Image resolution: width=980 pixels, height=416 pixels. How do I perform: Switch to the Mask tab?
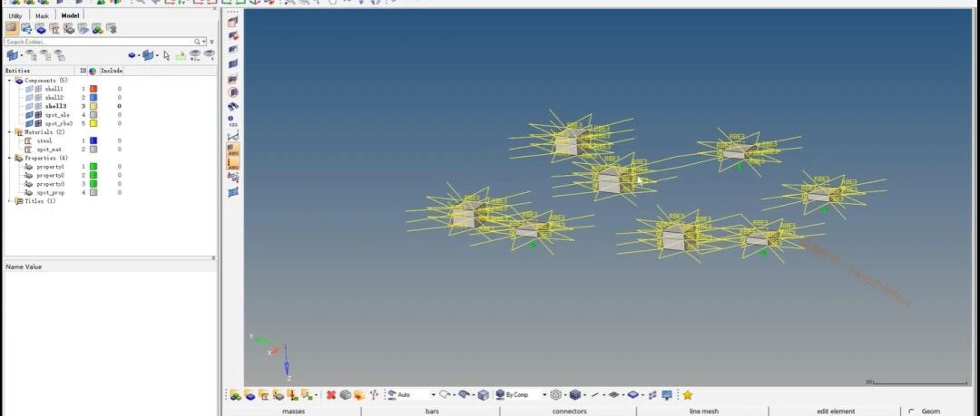(x=42, y=15)
